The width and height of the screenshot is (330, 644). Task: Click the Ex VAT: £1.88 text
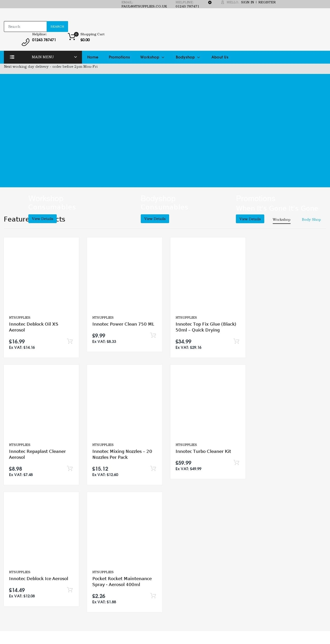104,602
